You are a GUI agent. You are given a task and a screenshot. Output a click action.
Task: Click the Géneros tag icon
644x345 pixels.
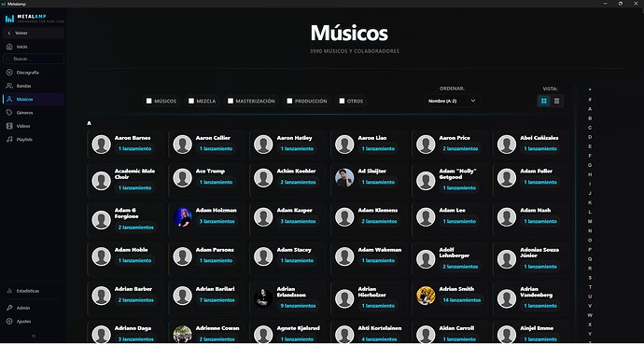(x=9, y=113)
